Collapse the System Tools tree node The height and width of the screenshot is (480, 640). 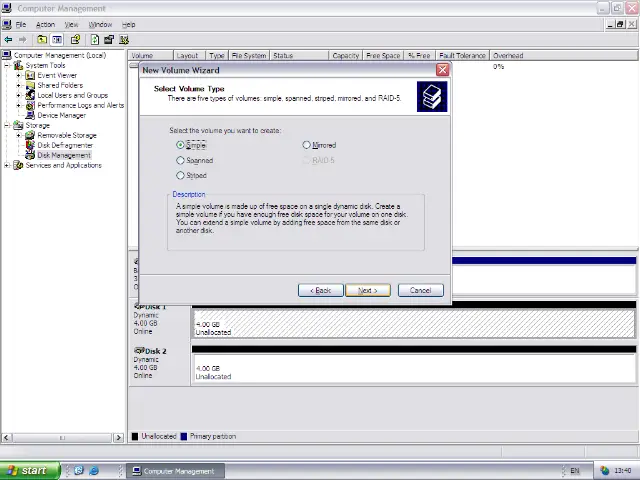(x=8, y=66)
